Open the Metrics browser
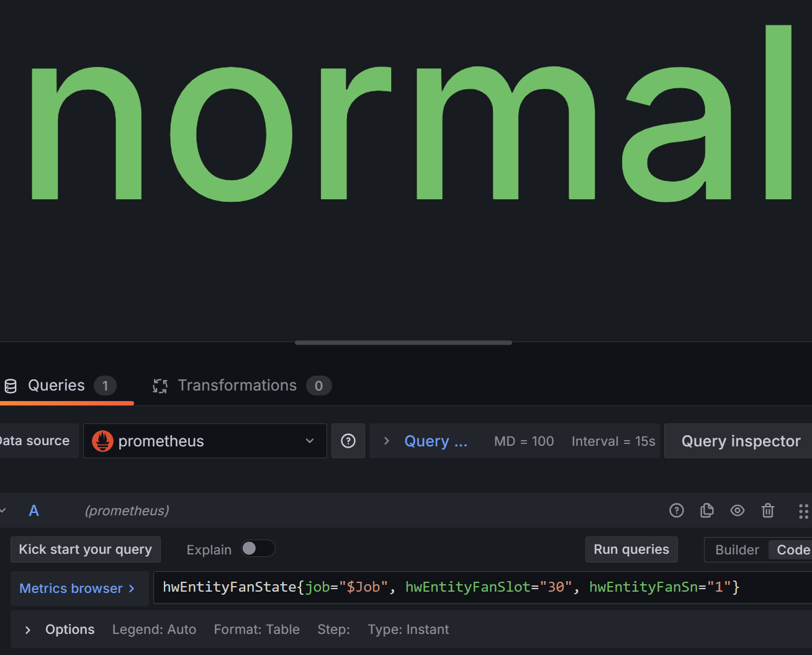This screenshot has height=655, width=812. tap(79, 589)
